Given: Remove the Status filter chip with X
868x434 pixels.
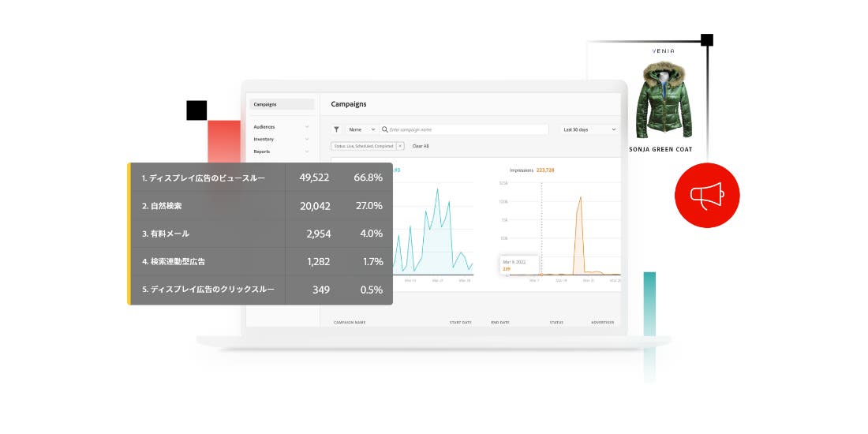Looking at the screenshot, I should [x=399, y=146].
